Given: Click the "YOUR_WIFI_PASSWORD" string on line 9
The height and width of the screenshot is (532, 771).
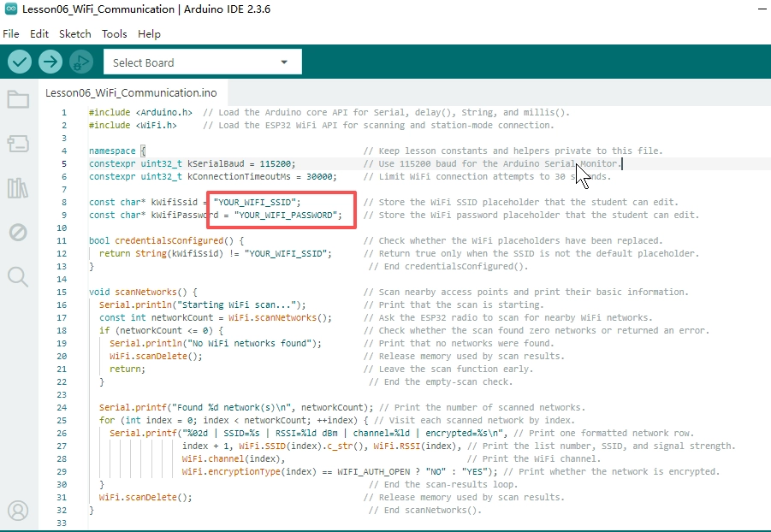Looking at the screenshot, I should coord(286,215).
